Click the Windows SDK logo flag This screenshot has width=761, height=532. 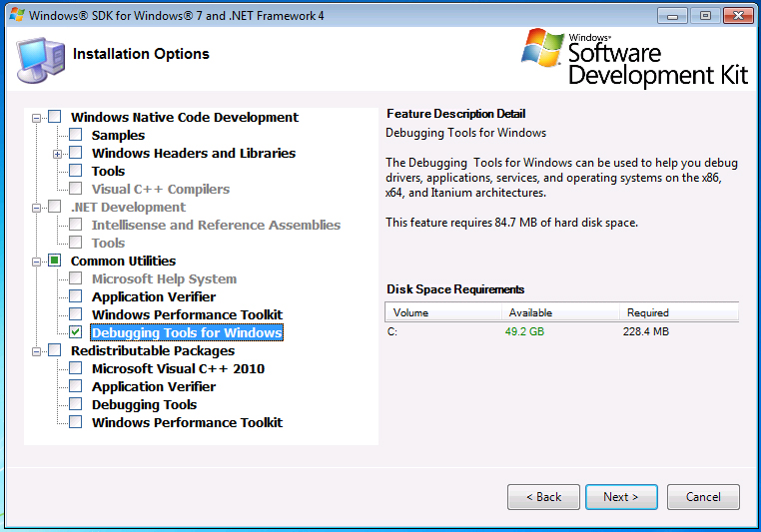[542, 48]
